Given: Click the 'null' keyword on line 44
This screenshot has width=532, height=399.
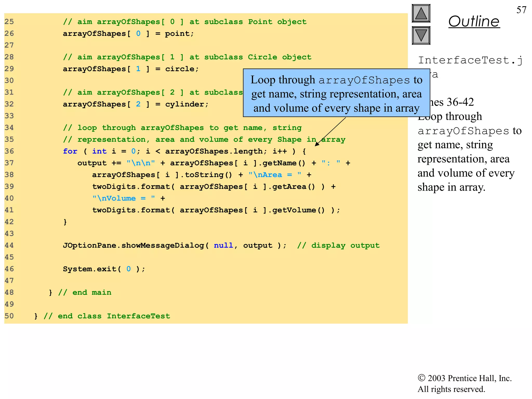Looking at the screenshot, I should [x=223, y=245].
